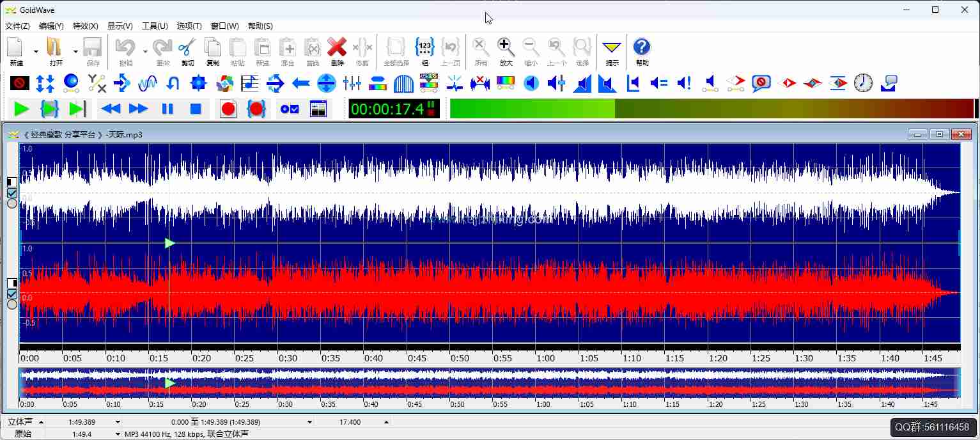The width and height of the screenshot is (980, 440).
Task: Toggle the lower red channel checkbox
Action: pos(12,294)
